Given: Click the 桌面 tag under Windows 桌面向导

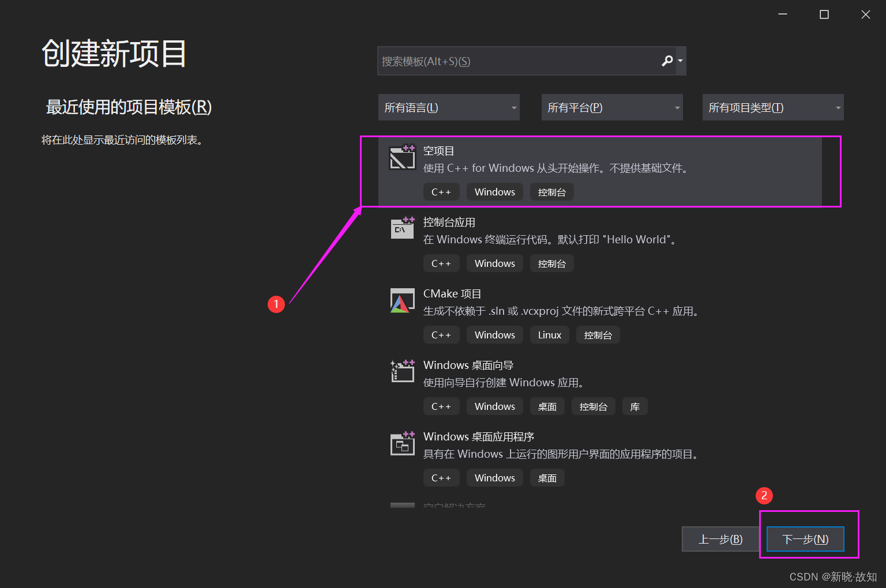Looking at the screenshot, I should tap(547, 406).
